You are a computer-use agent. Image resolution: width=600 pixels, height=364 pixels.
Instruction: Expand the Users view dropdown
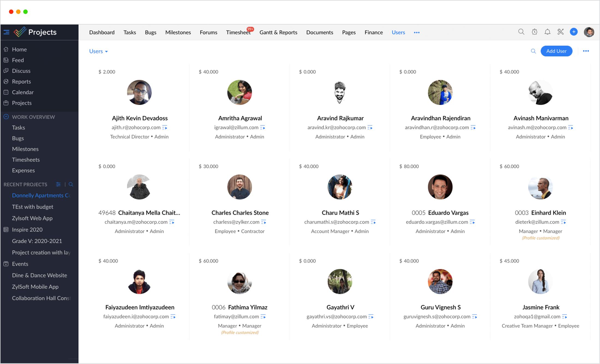(98, 51)
